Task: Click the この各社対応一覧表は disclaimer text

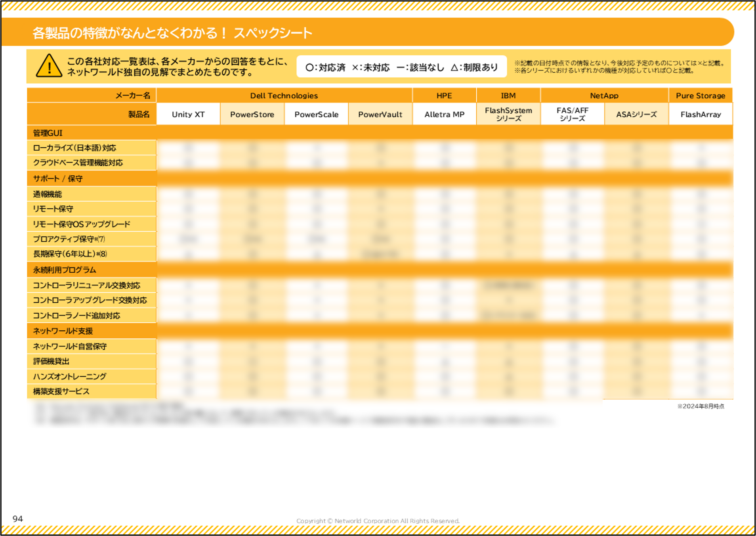Action: click(x=177, y=67)
